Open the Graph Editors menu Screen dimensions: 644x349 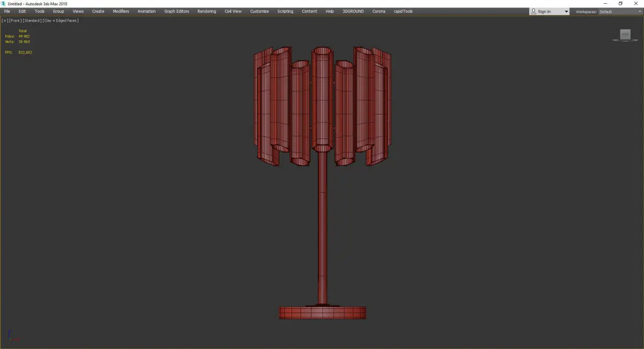point(177,11)
